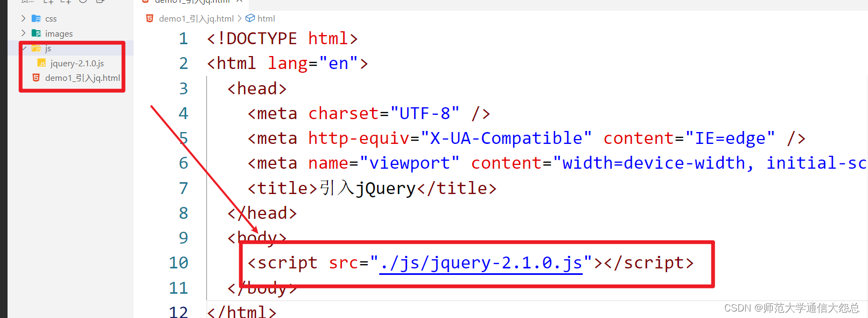
Task: Follow the ./js/jquery-2.1.0.js link
Action: [x=481, y=263]
